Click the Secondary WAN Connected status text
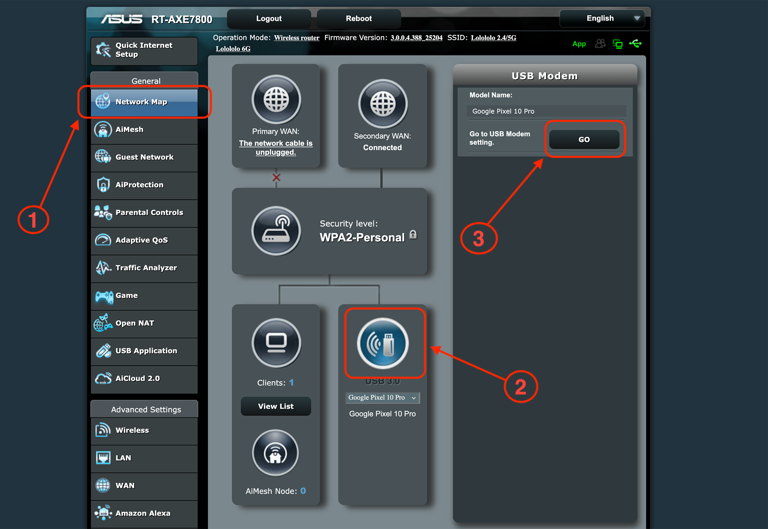The width and height of the screenshot is (768, 529). coord(382,147)
